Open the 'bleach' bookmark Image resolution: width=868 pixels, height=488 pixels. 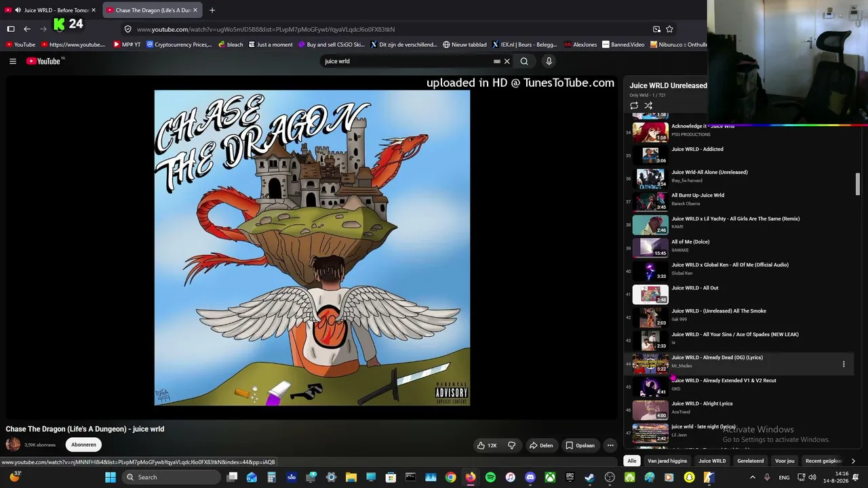pos(231,45)
